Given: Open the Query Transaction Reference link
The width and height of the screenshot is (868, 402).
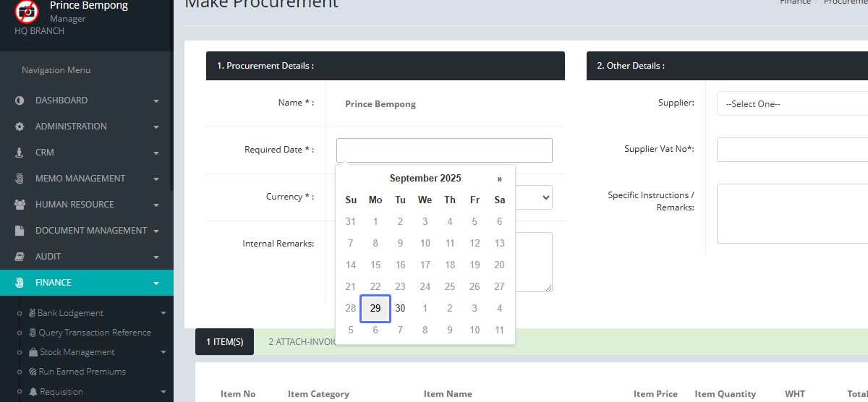Looking at the screenshot, I should tap(94, 333).
